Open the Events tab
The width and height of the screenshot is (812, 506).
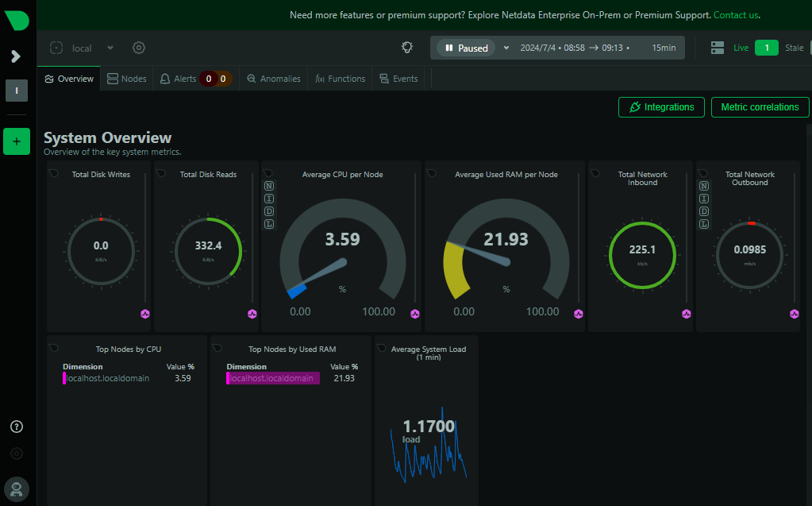[x=398, y=79]
